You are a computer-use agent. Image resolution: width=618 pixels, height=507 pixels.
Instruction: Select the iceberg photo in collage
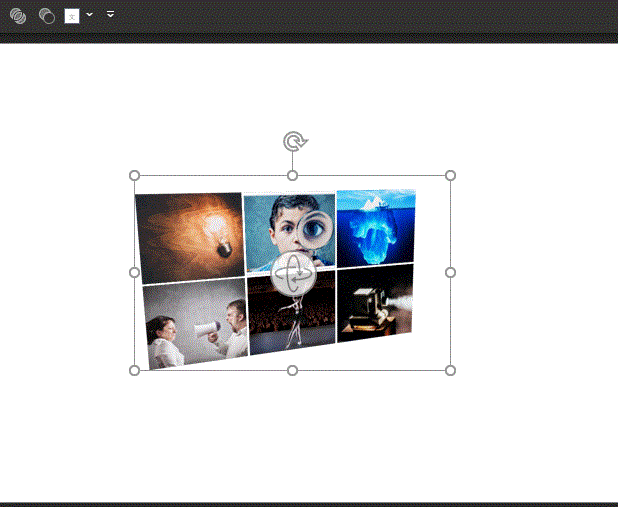tap(376, 227)
